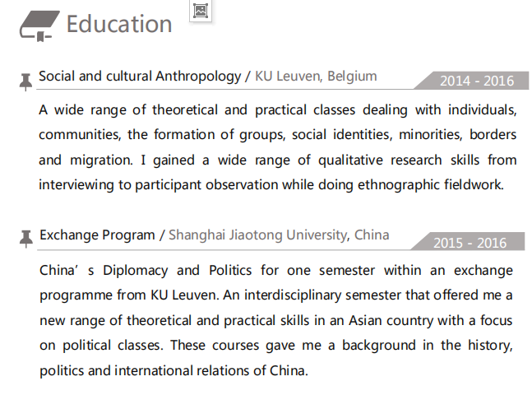Click the Shanghai Jiaotong University text
The image size is (532, 395).
[257, 235]
